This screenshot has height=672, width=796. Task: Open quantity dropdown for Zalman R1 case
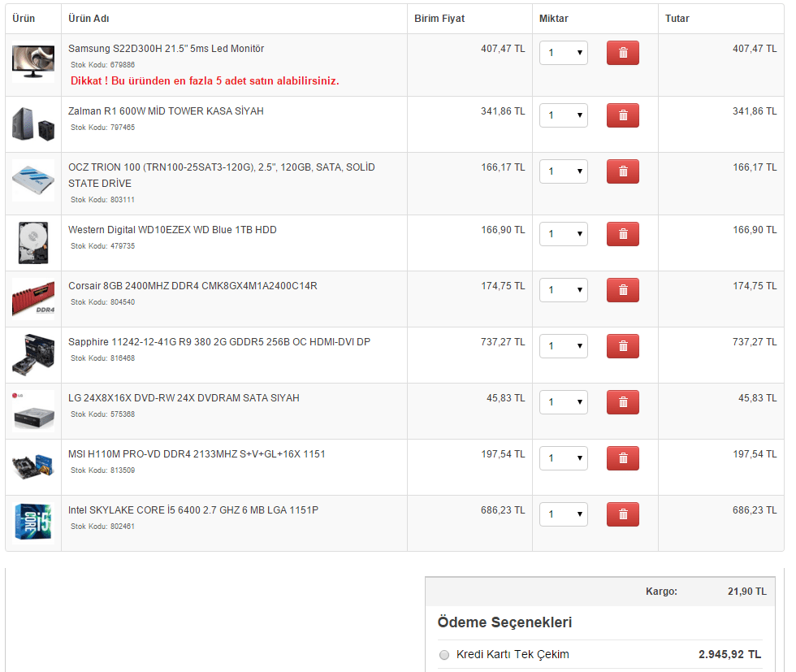point(564,115)
